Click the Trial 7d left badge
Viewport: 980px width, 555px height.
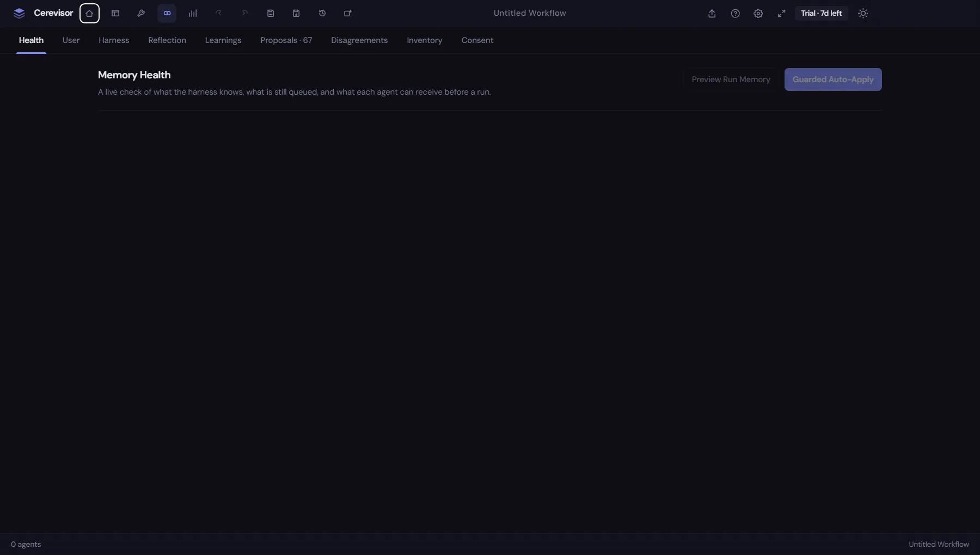pos(821,13)
